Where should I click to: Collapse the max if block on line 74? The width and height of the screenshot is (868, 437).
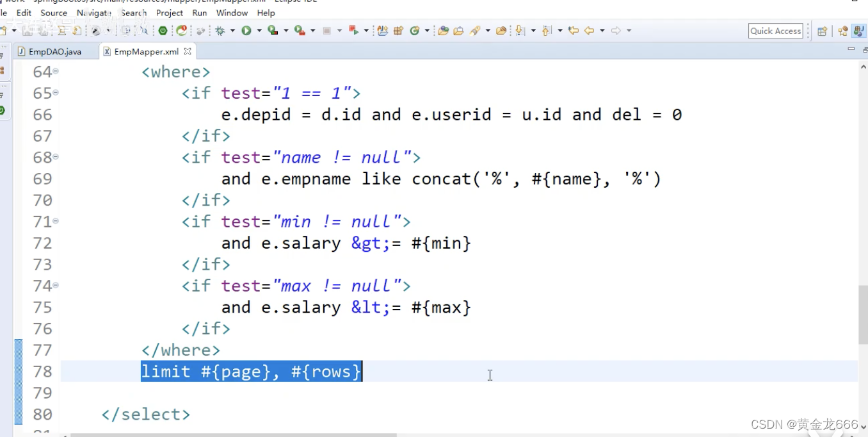tap(56, 285)
